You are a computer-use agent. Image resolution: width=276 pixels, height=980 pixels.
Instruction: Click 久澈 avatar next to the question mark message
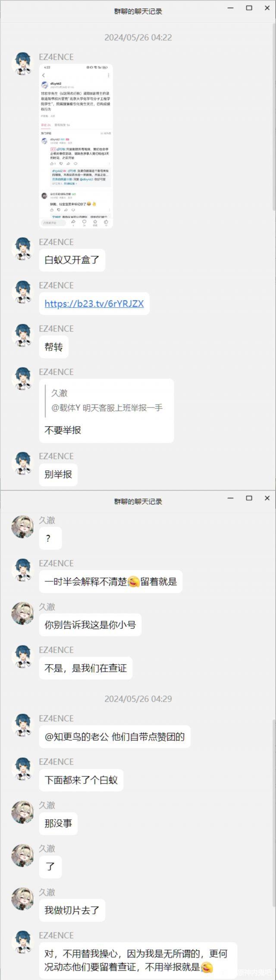[x=22, y=527]
